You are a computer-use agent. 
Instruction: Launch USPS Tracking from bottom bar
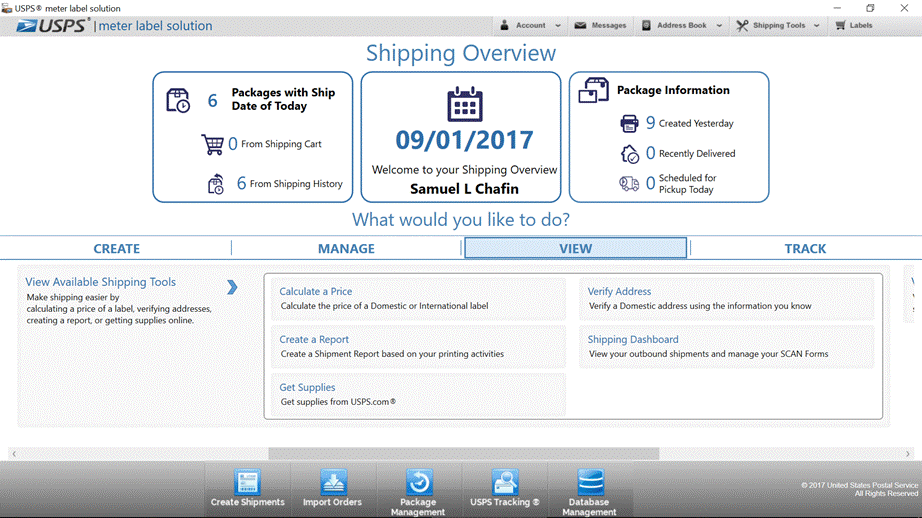tap(505, 488)
